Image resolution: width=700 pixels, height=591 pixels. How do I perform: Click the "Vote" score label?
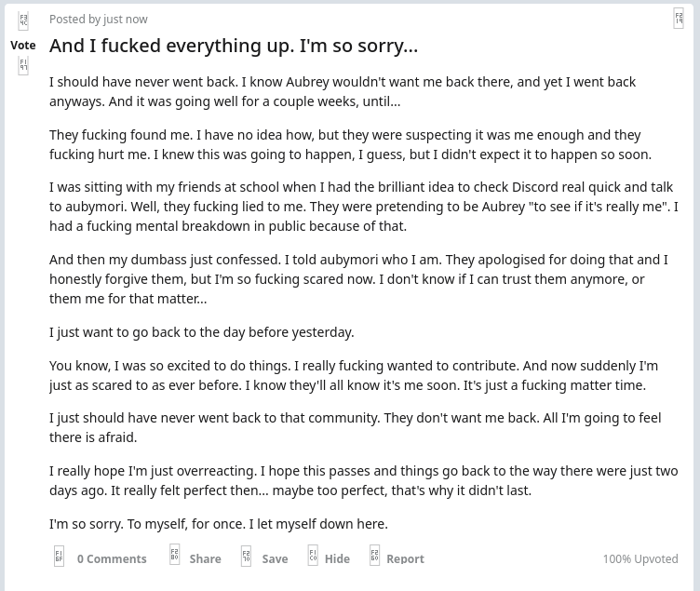pyautogui.click(x=23, y=45)
